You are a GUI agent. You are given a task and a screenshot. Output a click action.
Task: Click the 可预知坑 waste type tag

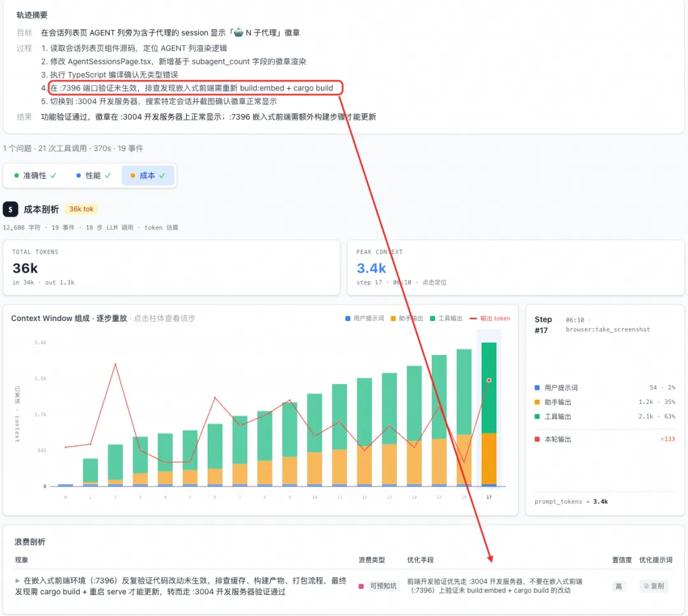pyautogui.click(x=383, y=586)
